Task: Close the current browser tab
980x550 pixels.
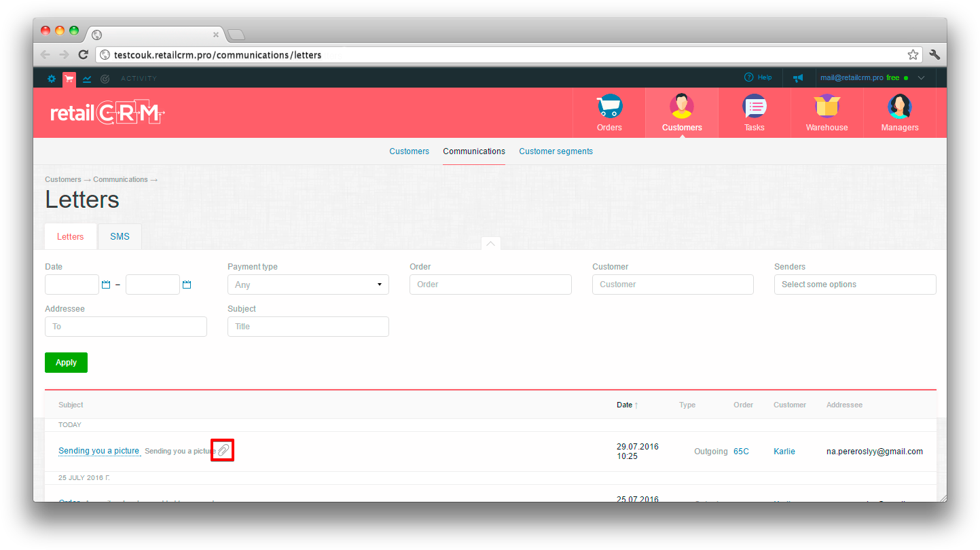Action: [216, 35]
